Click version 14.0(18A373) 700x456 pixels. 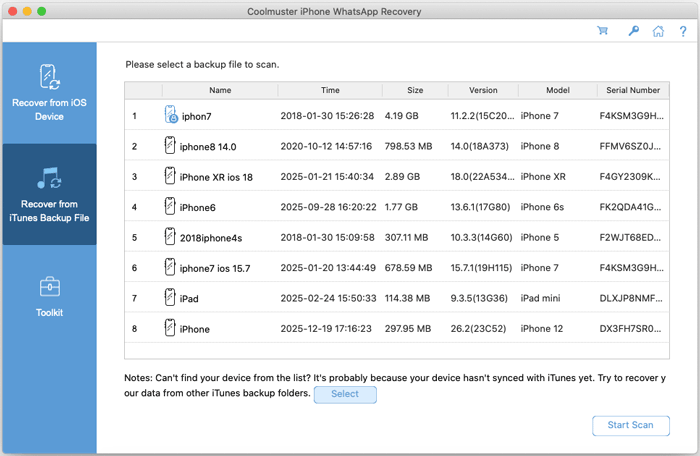point(479,146)
